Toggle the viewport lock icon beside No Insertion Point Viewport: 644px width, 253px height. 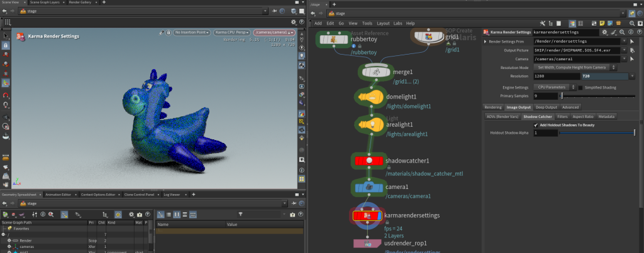pos(169,32)
